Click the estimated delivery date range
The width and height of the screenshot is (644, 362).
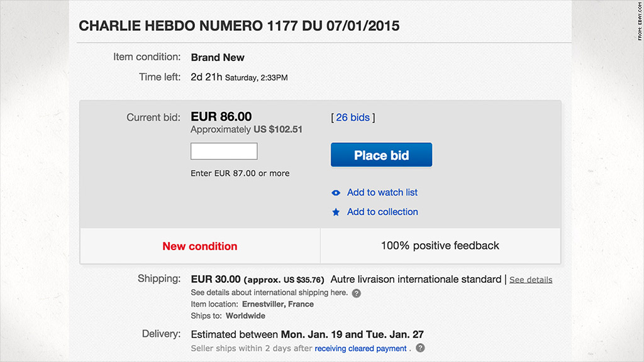[x=307, y=334]
